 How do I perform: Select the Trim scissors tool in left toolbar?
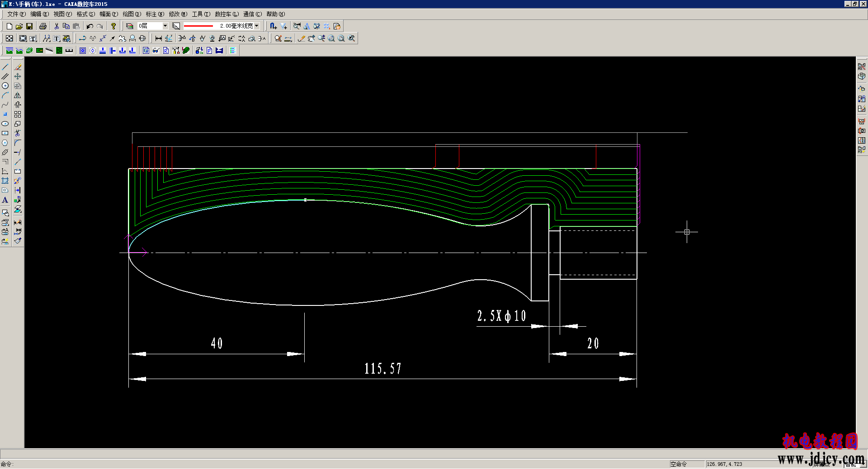[18, 133]
